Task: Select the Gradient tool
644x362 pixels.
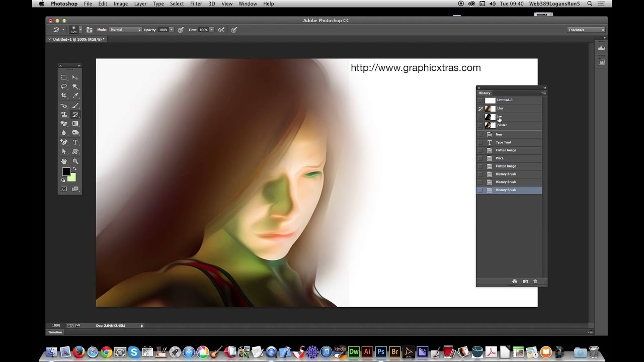Action: tap(75, 124)
